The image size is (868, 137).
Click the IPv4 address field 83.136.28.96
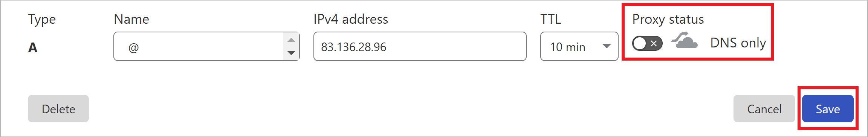coord(420,46)
